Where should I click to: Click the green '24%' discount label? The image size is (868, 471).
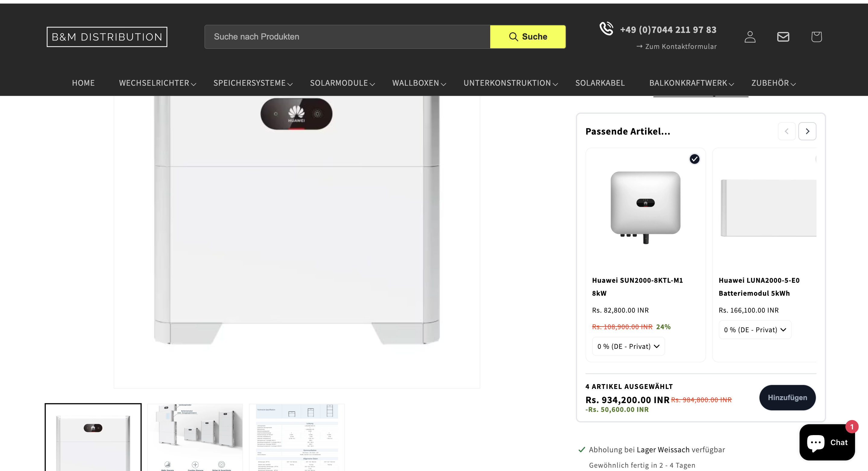point(663,327)
